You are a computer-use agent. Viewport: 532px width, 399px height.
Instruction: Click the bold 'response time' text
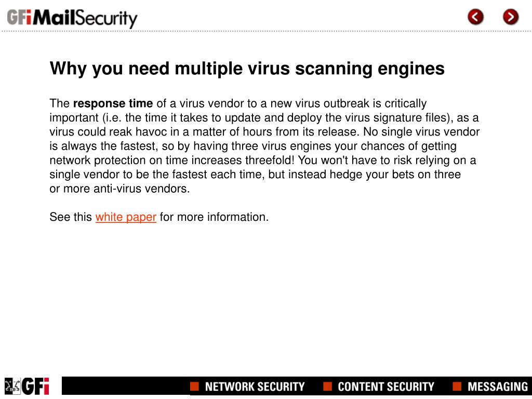click(x=113, y=103)
